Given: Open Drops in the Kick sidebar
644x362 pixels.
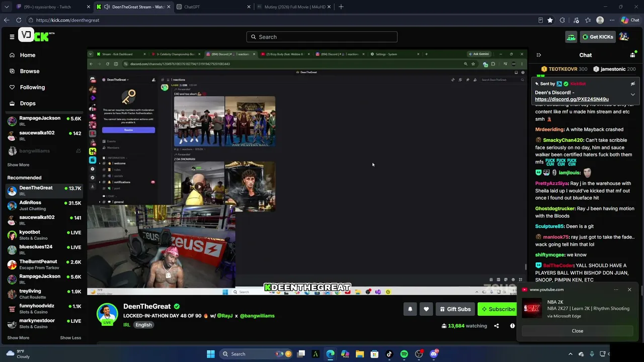Looking at the screenshot, I should coord(22,103).
